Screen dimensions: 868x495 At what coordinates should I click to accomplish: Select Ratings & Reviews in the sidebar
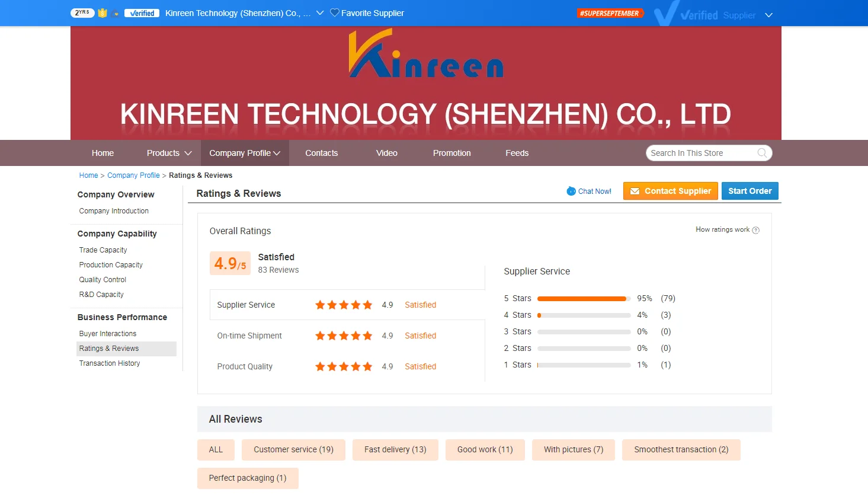tap(126, 349)
